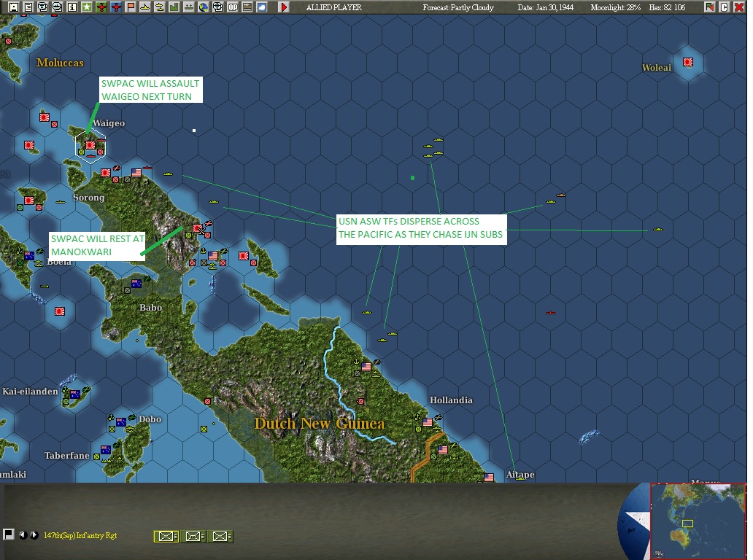Select the third infantry unit counter

tap(221, 537)
